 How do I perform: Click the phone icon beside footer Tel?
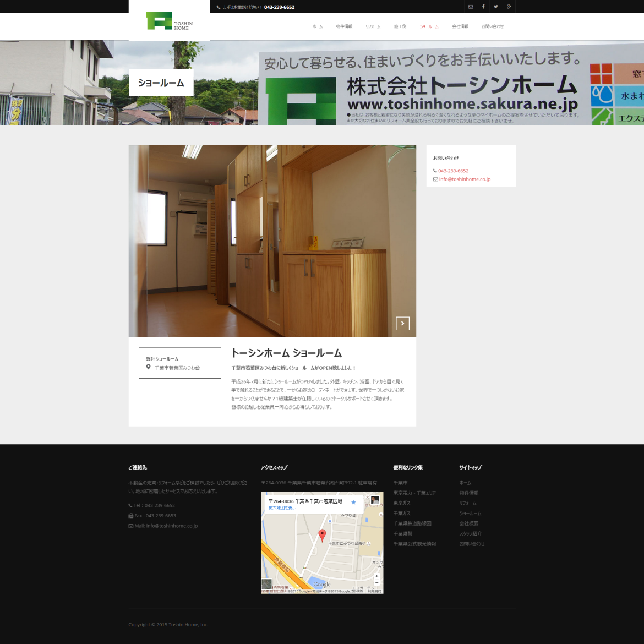click(130, 506)
